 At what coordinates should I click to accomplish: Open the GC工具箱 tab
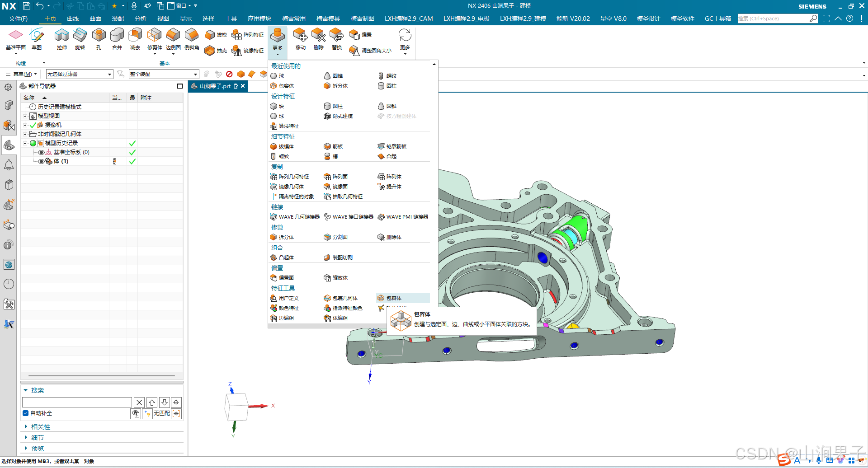click(718, 19)
